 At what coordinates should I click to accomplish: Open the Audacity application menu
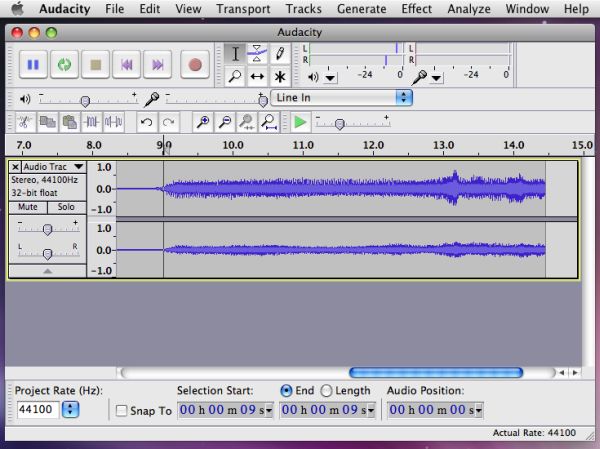click(65, 9)
